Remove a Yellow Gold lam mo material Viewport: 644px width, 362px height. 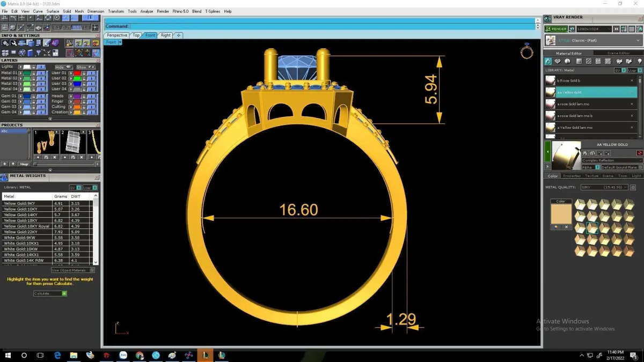click(632, 128)
